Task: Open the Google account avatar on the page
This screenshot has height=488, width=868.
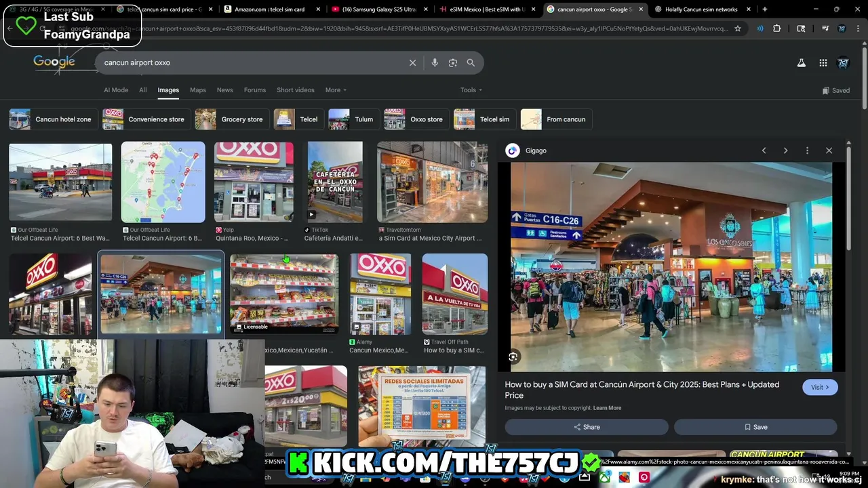Action: pos(843,62)
